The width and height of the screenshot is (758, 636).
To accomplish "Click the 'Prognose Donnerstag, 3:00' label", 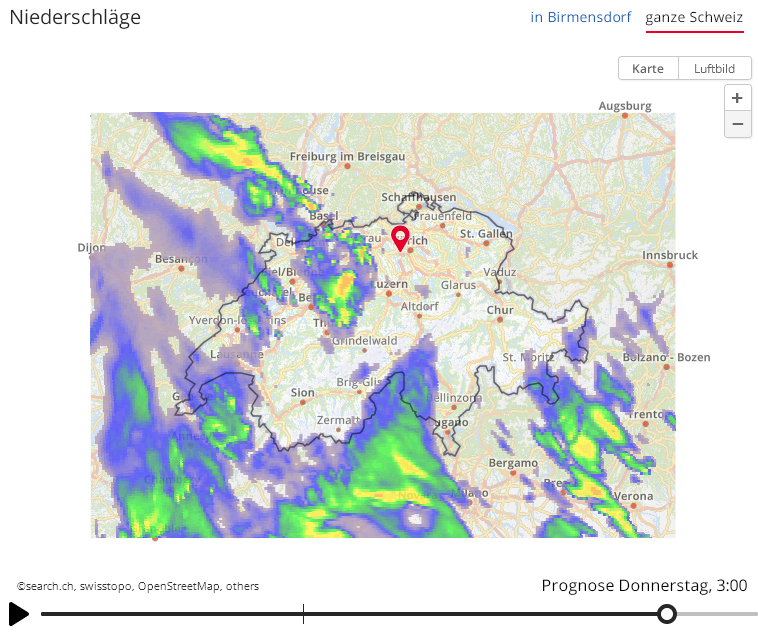I will pyautogui.click(x=644, y=585).
